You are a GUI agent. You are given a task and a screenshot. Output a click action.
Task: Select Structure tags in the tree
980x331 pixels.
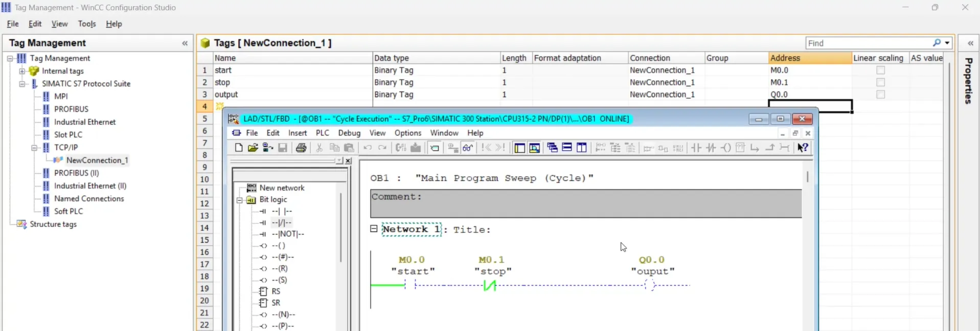point(53,224)
